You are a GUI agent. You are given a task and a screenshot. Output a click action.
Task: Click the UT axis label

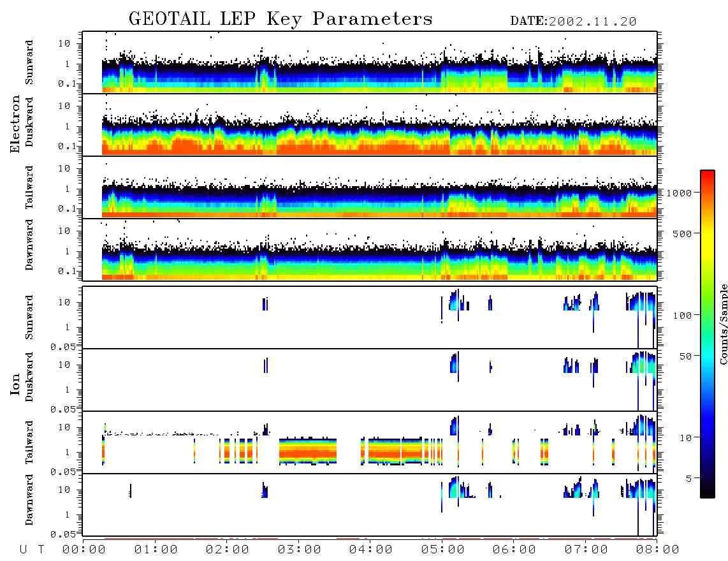(32, 550)
